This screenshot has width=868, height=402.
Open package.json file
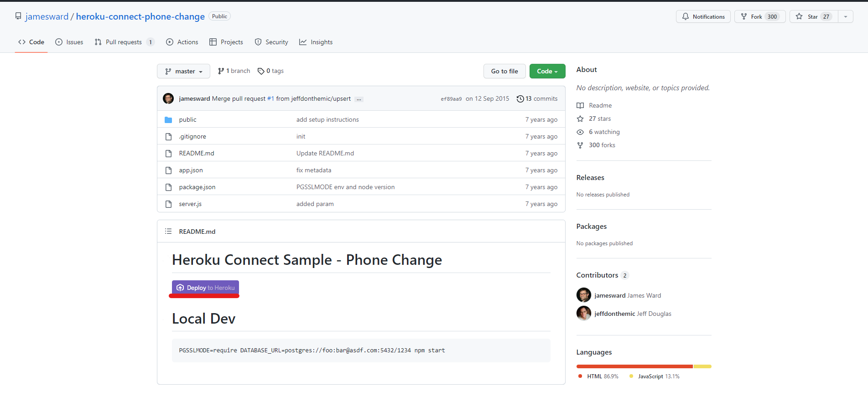[197, 187]
